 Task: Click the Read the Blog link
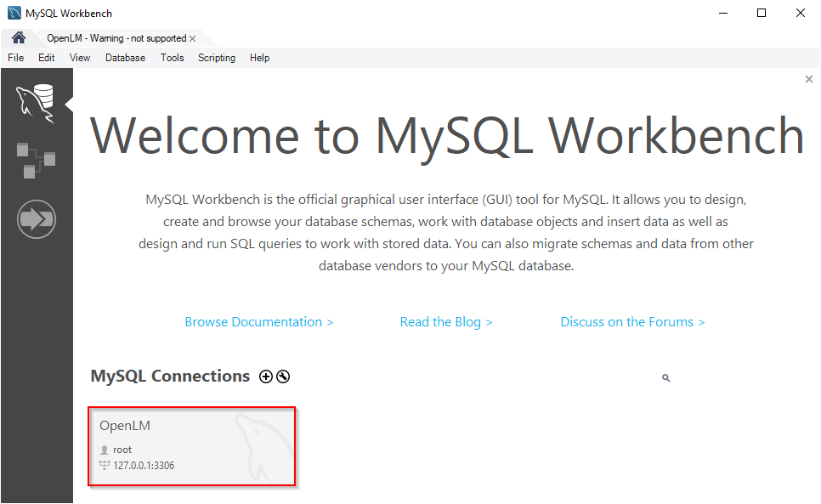point(446,322)
